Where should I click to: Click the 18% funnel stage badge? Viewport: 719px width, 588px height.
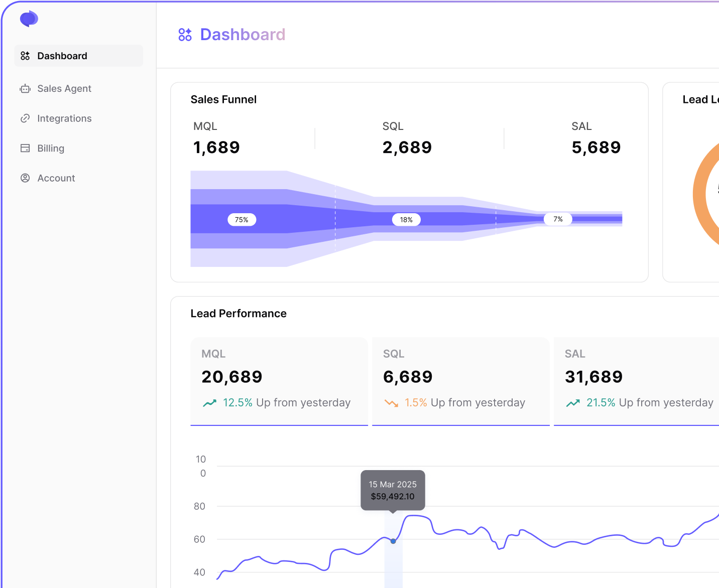406,220
